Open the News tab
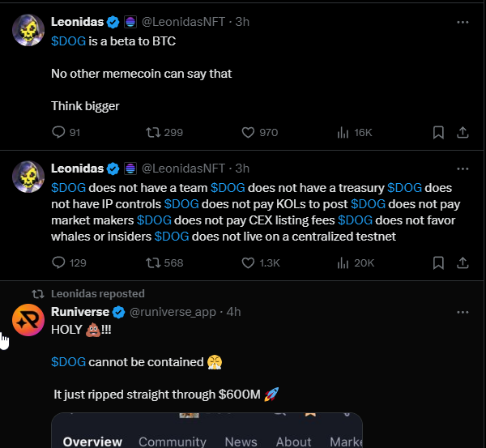 [241, 442]
